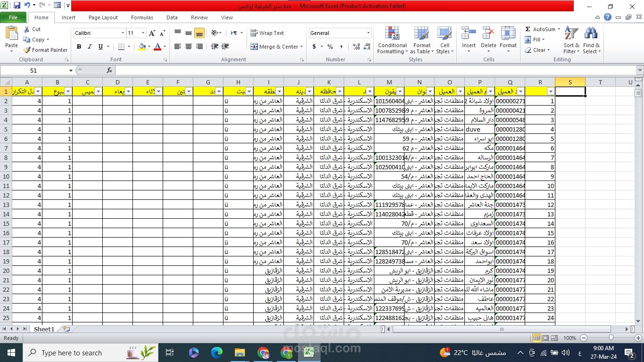The image size is (644, 362).
Task: Switch to the Review tab
Action: click(x=199, y=17)
